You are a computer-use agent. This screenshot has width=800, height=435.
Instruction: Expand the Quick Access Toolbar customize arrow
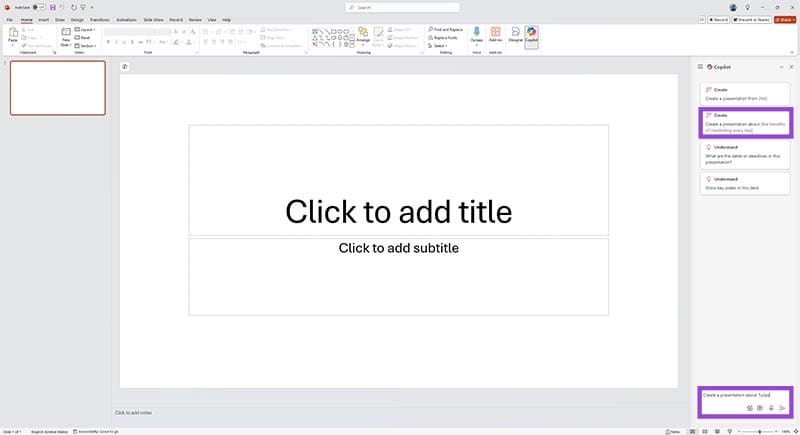(92, 8)
